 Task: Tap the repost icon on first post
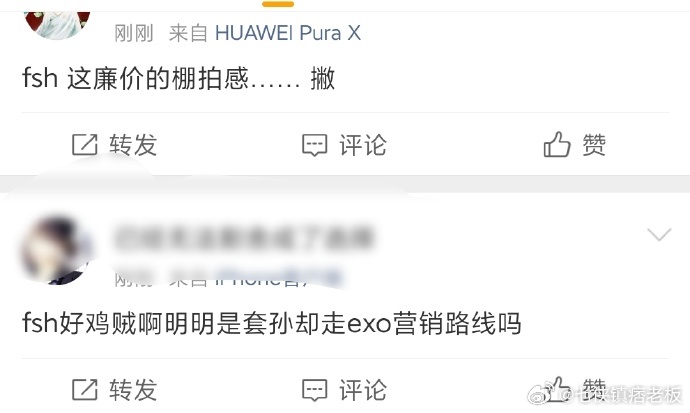click(84, 145)
